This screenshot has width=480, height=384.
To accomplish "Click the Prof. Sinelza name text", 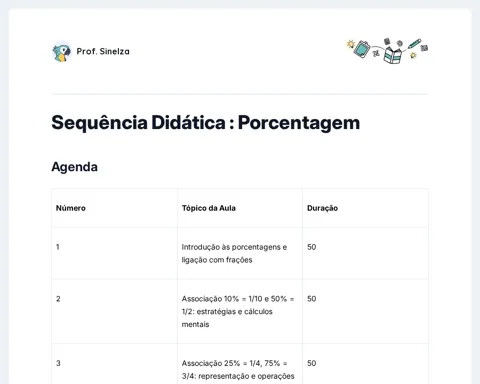I will [103, 51].
